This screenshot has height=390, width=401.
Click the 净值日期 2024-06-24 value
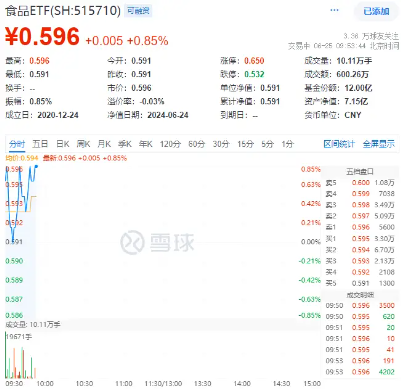click(168, 115)
